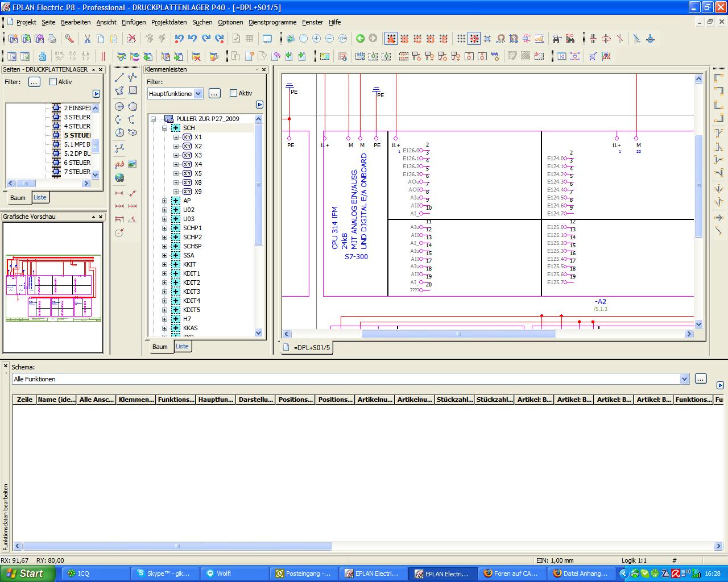Screen dimensions: 728x582
Task: Select the Spline curve tool
Action: coord(119,148)
